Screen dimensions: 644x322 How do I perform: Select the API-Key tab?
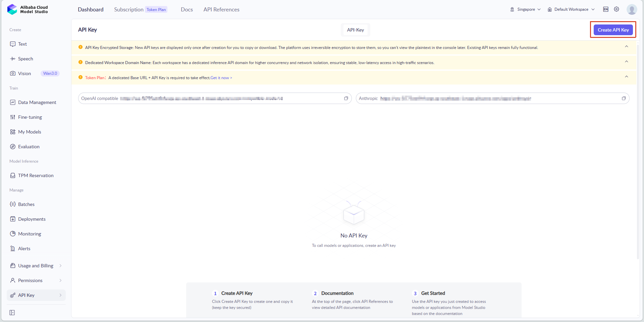click(x=356, y=30)
